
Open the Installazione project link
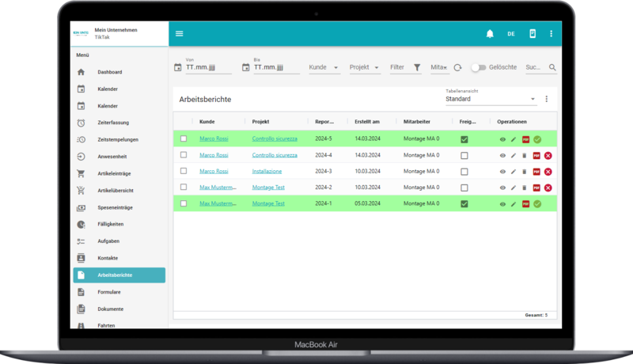click(x=267, y=172)
